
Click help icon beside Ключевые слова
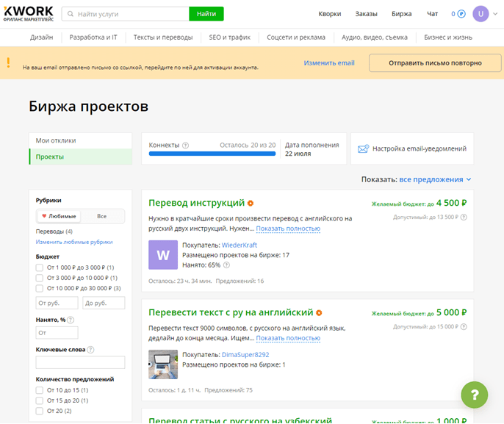click(x=90, y=350)
